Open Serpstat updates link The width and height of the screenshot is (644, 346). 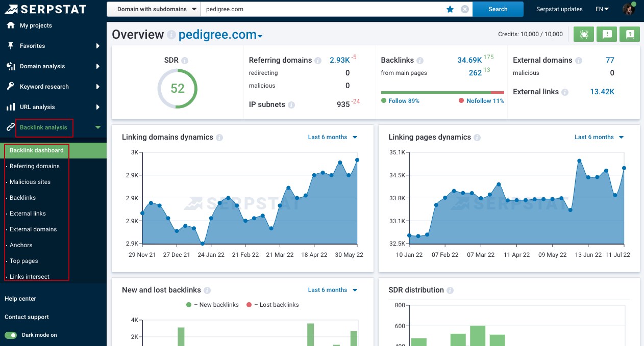pyautogui.click(x=559, y=9)
